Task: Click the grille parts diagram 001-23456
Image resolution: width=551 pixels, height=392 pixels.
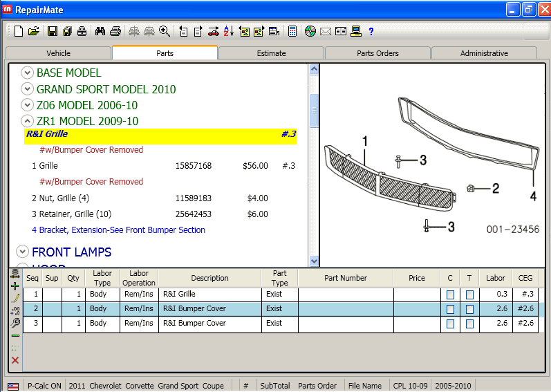Action: (432, 165)
